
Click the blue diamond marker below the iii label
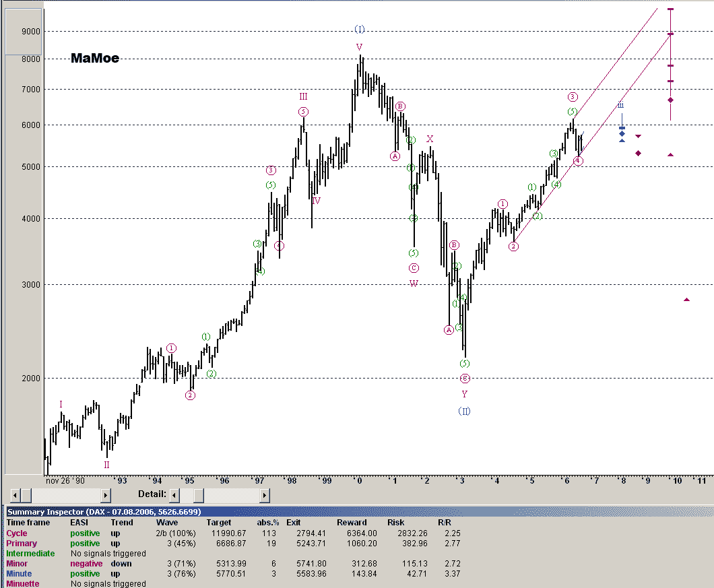click(x=622, y=133)
